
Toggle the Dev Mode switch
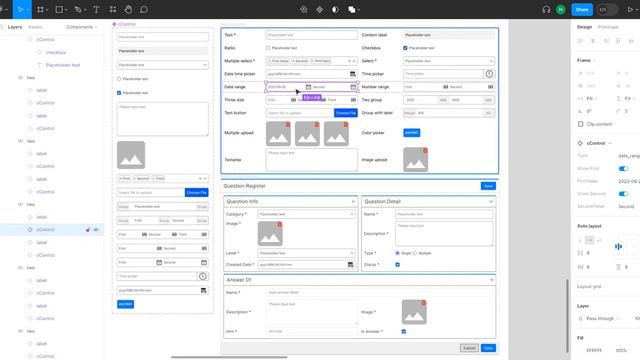coord(607,9)
